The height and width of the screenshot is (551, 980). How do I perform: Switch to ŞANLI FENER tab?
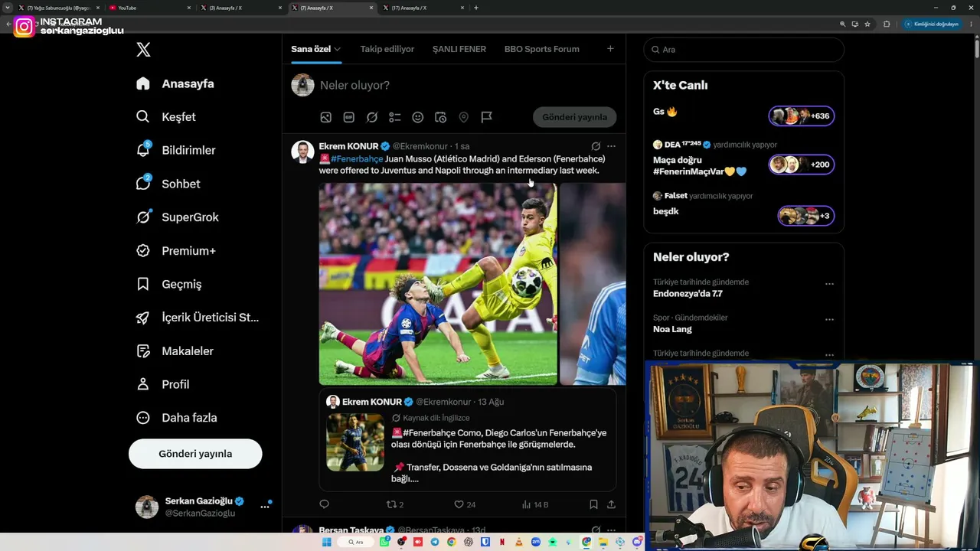click(x=459, y=49)
